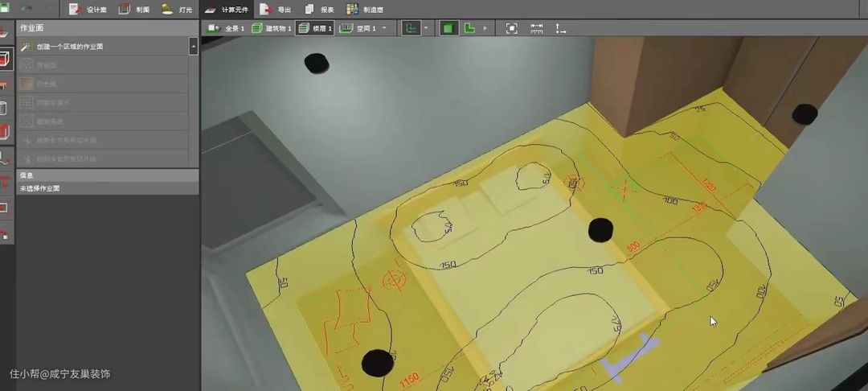Toggle the green L-shaped view icon
This screenshot has width=868, height=391.
pyautogui.click(x=469, y=28)
